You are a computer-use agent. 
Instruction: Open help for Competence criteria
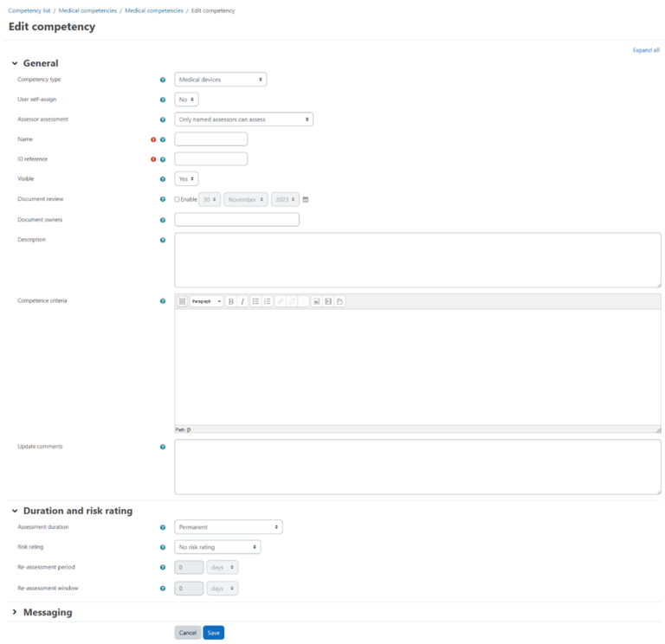163,301
